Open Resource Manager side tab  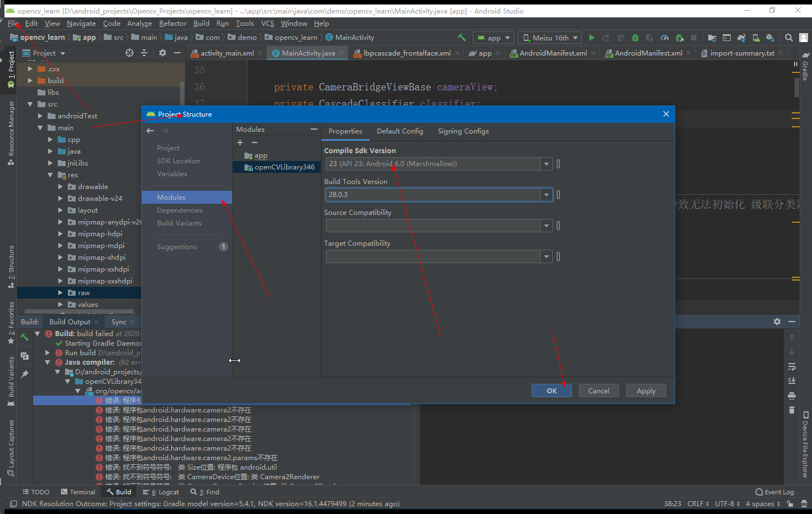click(11, 132)
